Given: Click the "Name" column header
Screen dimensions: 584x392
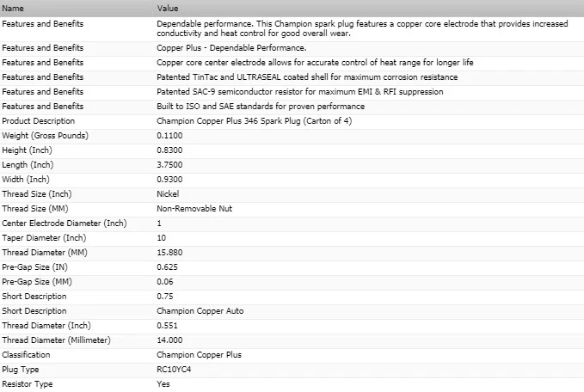Looking at the screenshot, I should click(x=13, y=9).
